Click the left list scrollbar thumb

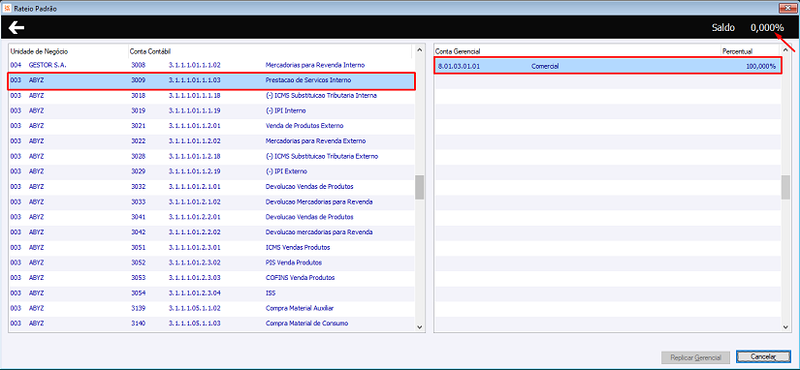(419, 187)
